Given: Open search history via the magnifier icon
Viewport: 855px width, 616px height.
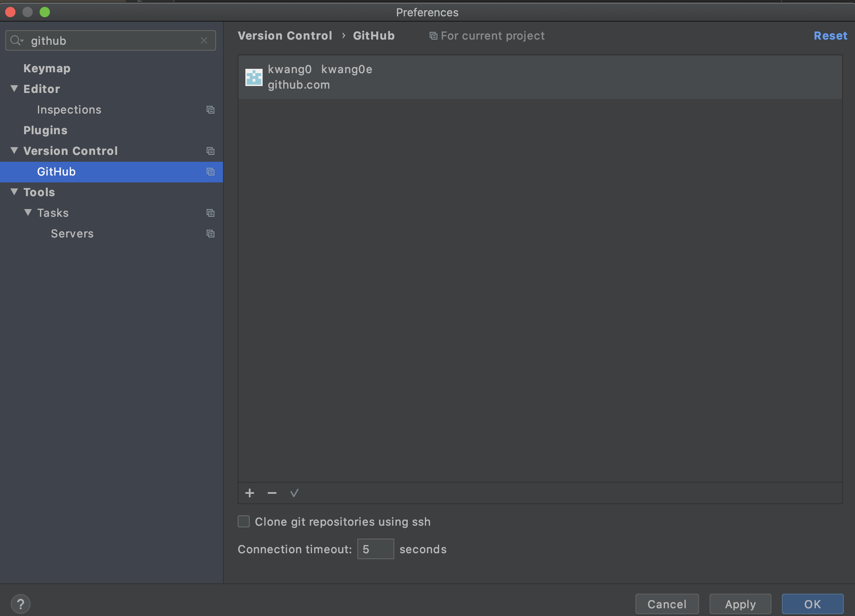Looking at the screenshot, I should [x=16, y=40].
